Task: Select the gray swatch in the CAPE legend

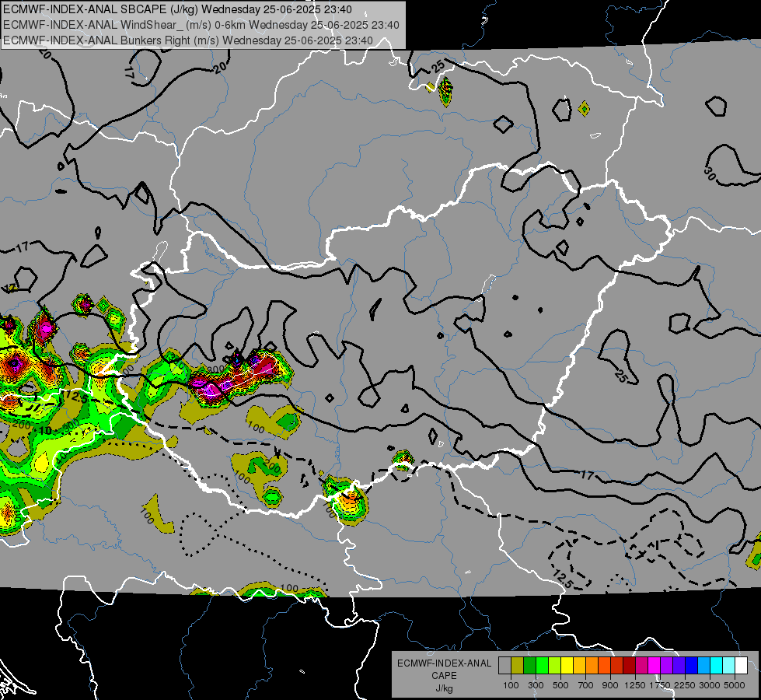Action: point(504,665)
